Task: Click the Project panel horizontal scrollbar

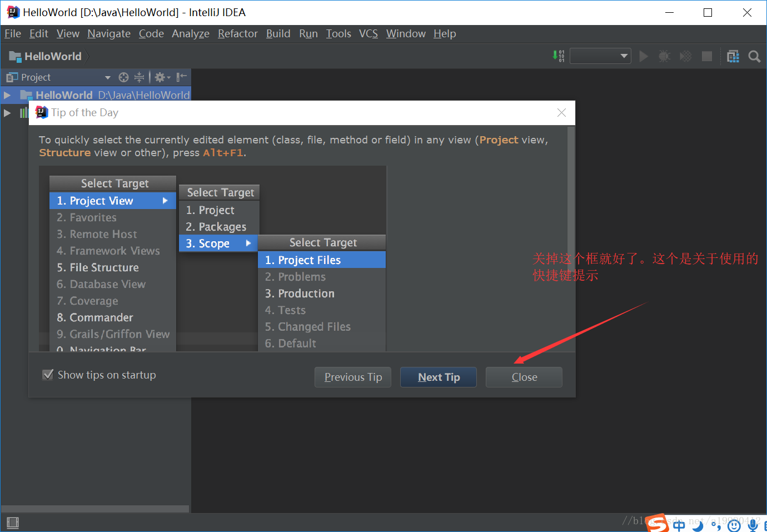Action: click(95, 509)
